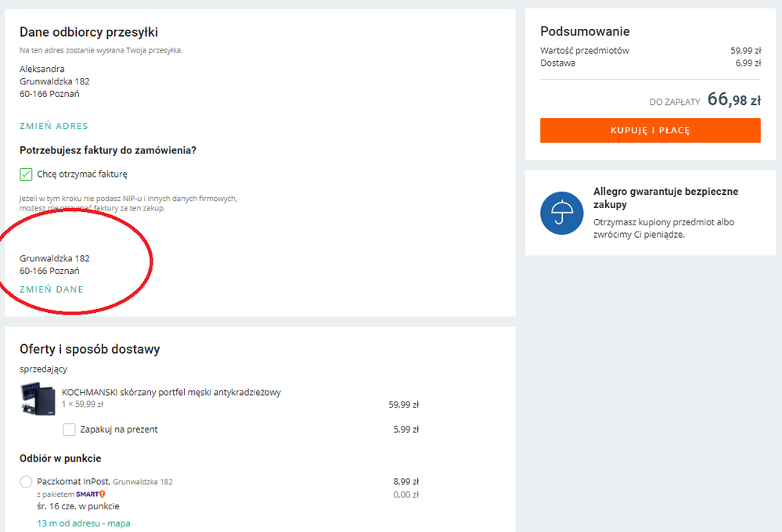This screenshot has width=782, height=532.
Task: Click the 'Chcę otrzymać fakturę' label text
Action: tap(82, 174)
